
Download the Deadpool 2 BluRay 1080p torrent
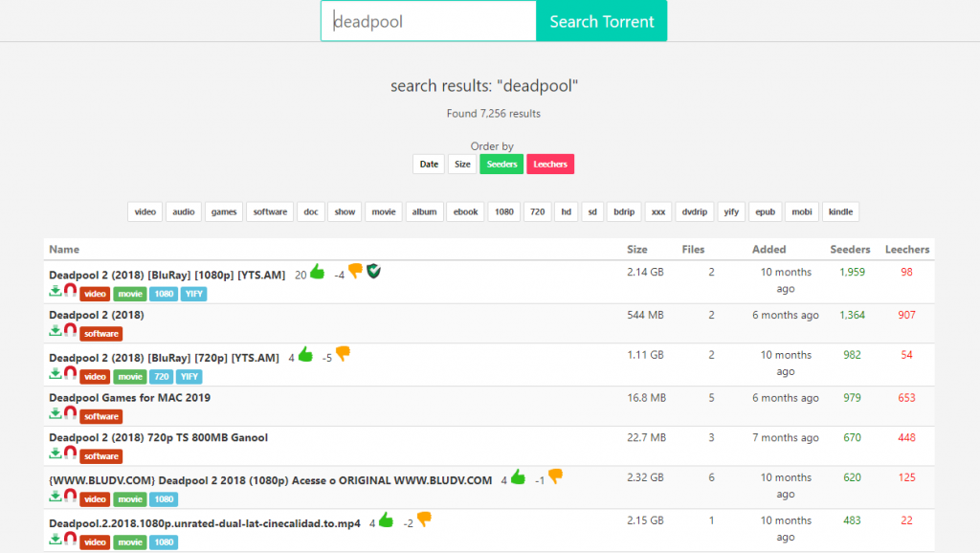point(55,291)
